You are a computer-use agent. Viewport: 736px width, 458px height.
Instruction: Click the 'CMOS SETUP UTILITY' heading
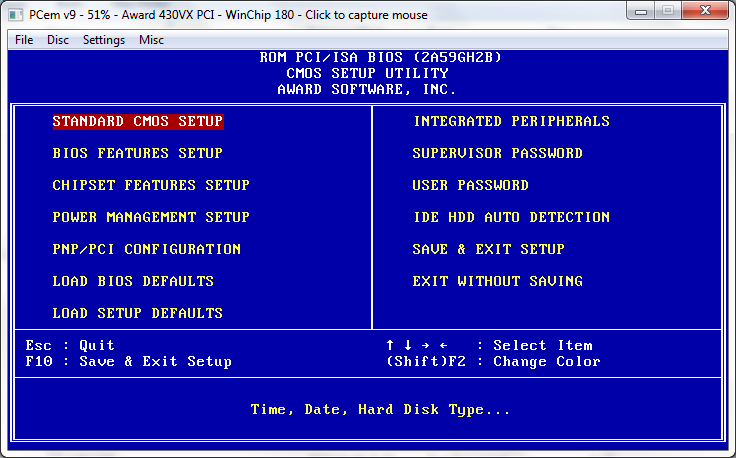368,73
